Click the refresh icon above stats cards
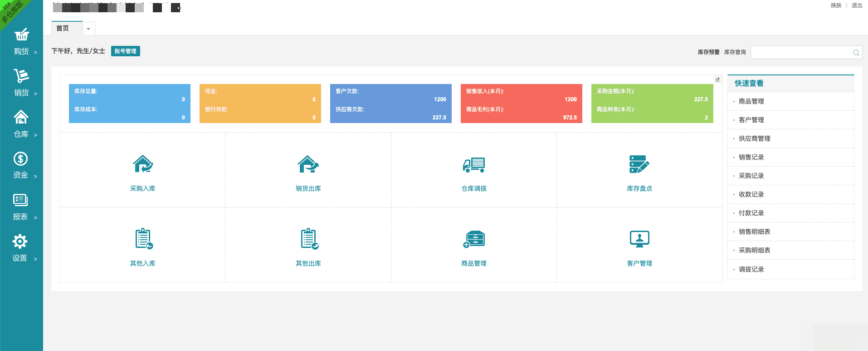Image resolution: width=868 pixels, height=351 pixels. pyautogui.click(x=717, y=79)
